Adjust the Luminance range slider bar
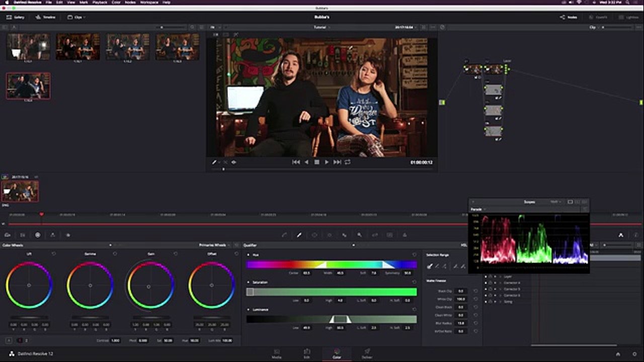The height and width of the screenshot is (362, 644). (x=332, y=319)
